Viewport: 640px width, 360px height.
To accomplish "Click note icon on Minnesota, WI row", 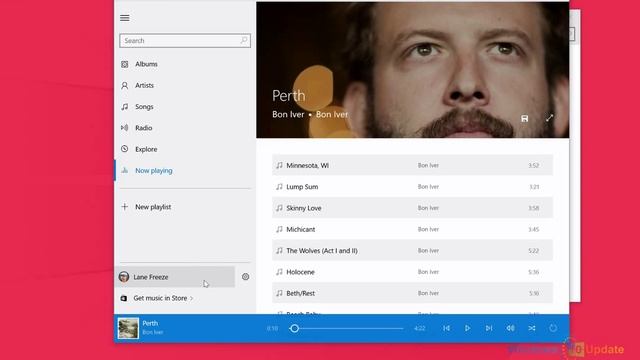I will (279, 165).
